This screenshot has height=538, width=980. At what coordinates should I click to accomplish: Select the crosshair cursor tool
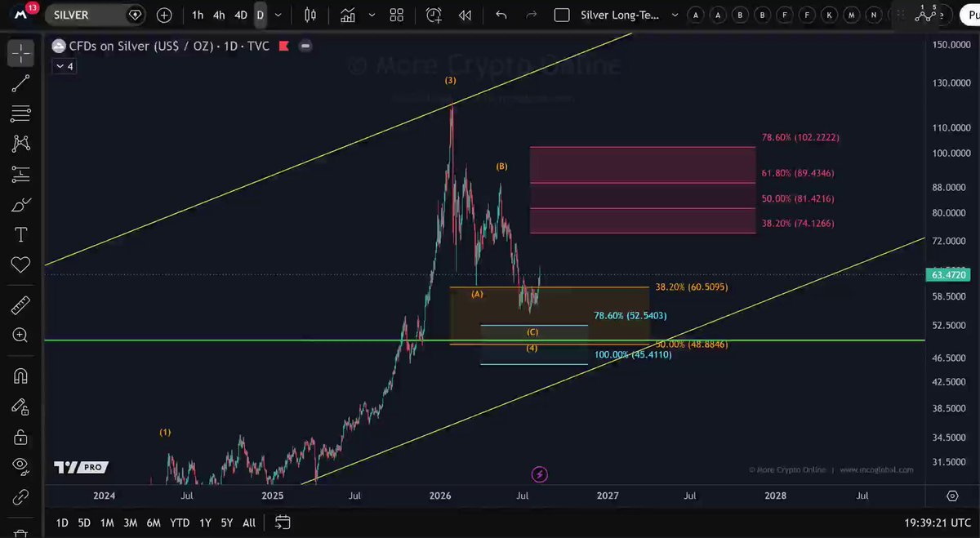coord(20,54)
